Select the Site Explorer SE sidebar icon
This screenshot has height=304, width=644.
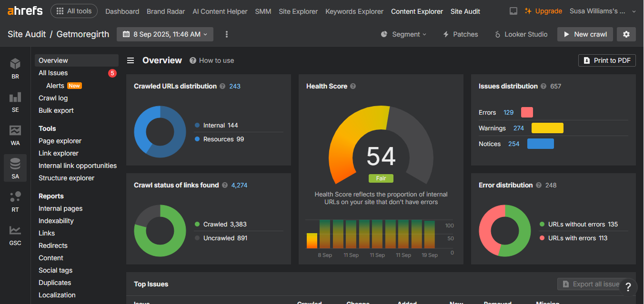tap(15, 102)
